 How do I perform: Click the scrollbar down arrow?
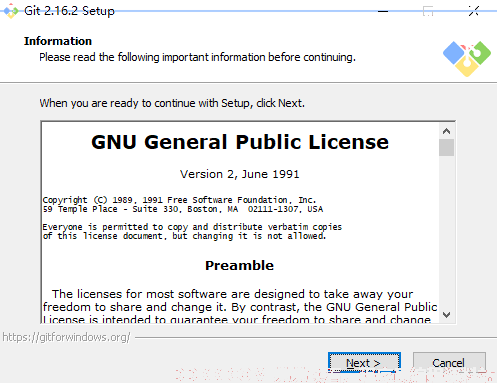pyautogui.click(x=446, y=314)
